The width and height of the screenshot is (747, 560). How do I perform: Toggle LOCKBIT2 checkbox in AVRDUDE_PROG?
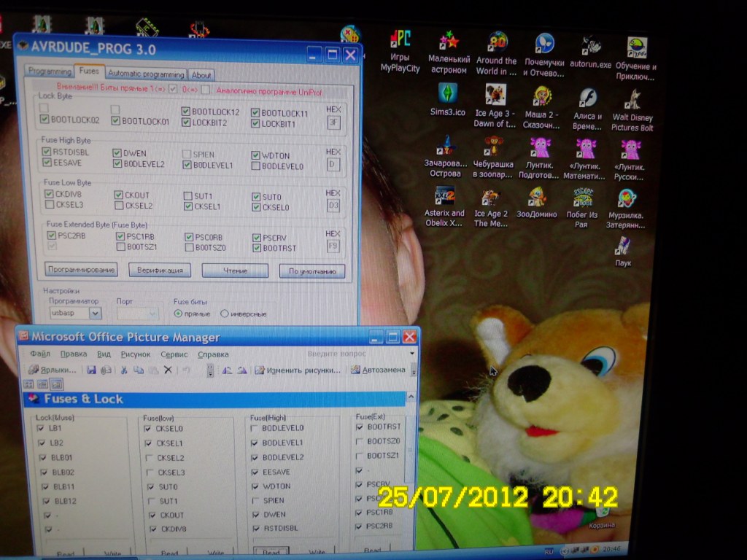tap(186, 122)
